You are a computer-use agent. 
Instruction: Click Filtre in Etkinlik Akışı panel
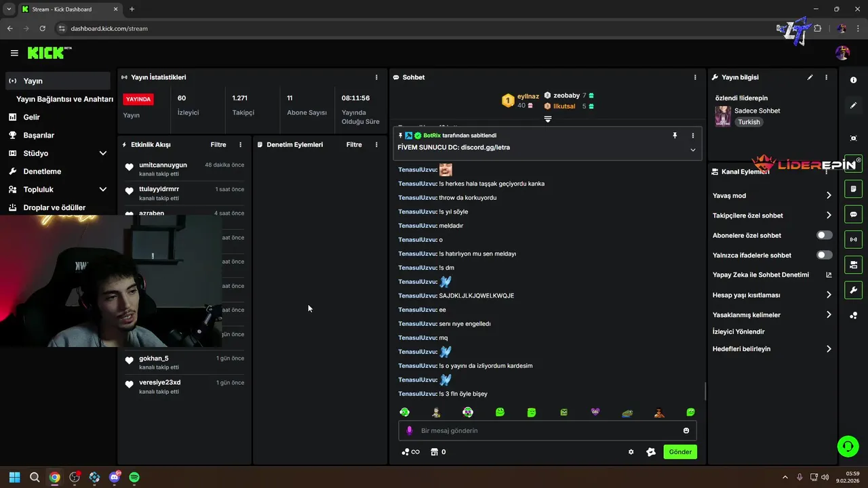[x=218, y=144]
